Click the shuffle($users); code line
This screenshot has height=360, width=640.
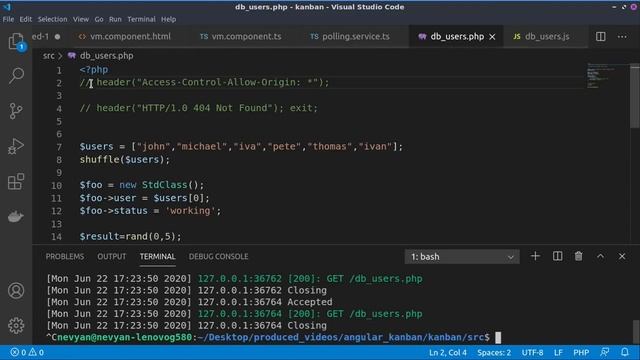click(x=124, y=160)
